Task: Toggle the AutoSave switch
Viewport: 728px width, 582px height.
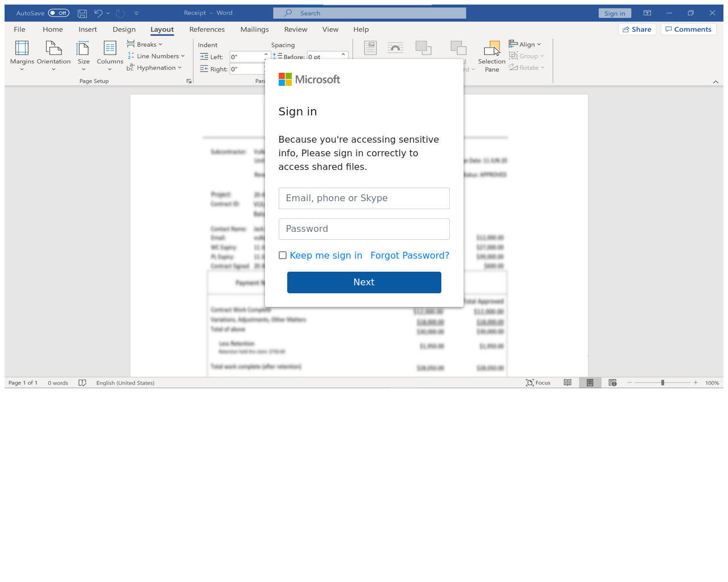Action: (59, 13)
